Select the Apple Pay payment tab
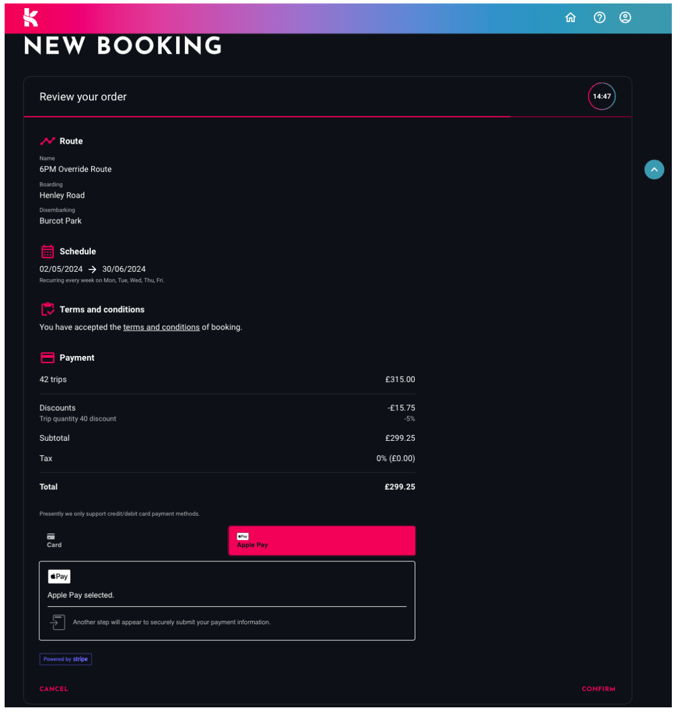 pyautogui.click(x=322, y=541)
